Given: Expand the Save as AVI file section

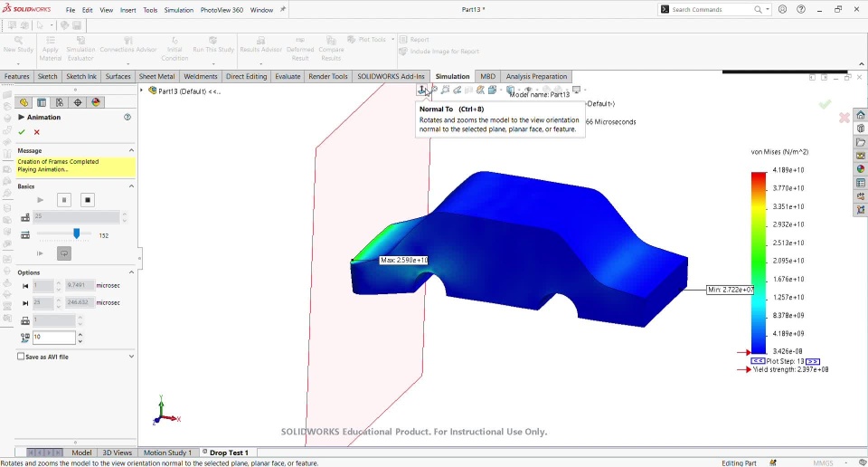Looking at the screenshot, I should [x=131, y=357].
